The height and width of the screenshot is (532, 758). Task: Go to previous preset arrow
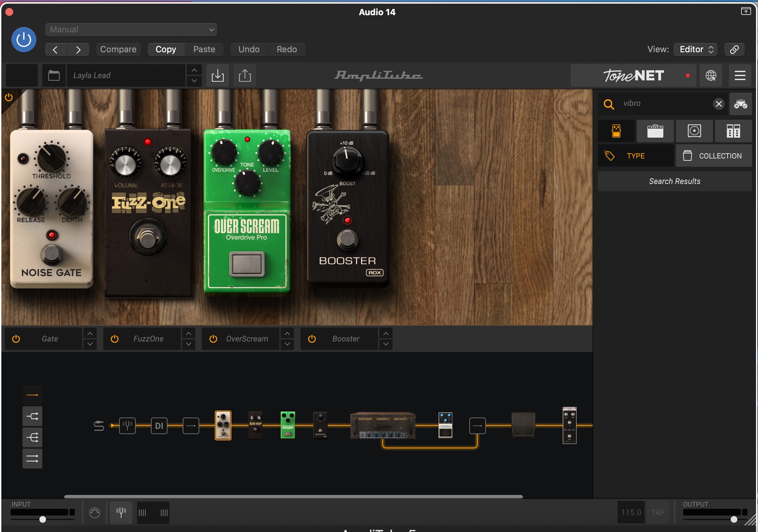pyautogui.click(x=56, y=50)
